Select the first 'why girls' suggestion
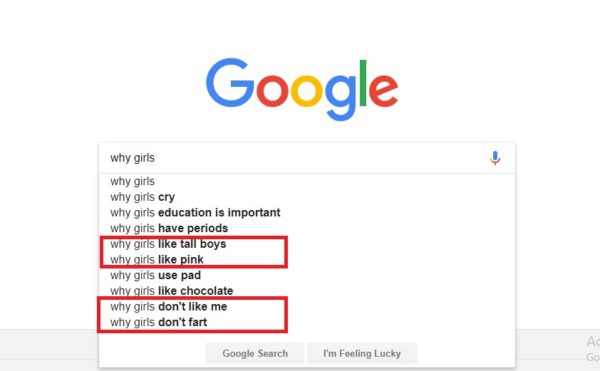The image size is (600, 371). pyautogui.click(x=307, y=181)
